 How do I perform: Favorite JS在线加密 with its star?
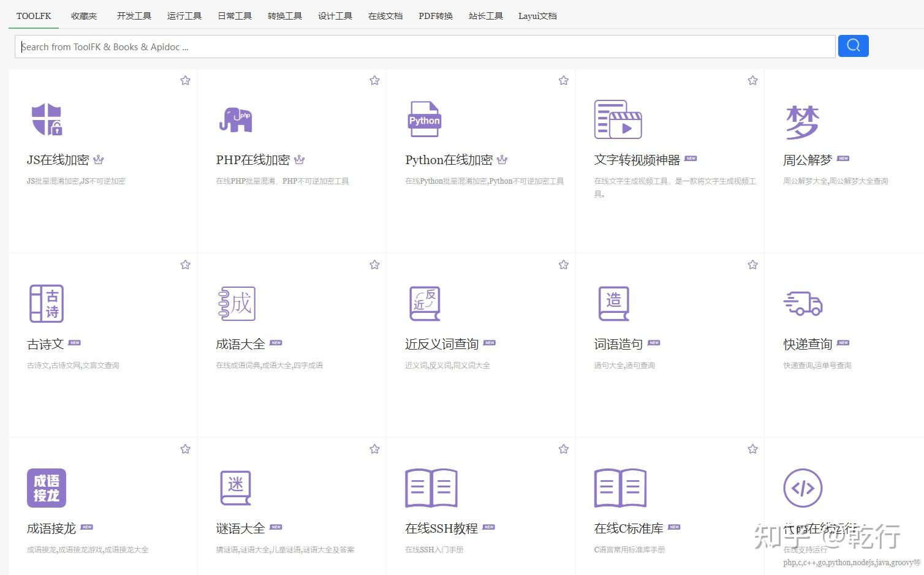click(186, 80)
